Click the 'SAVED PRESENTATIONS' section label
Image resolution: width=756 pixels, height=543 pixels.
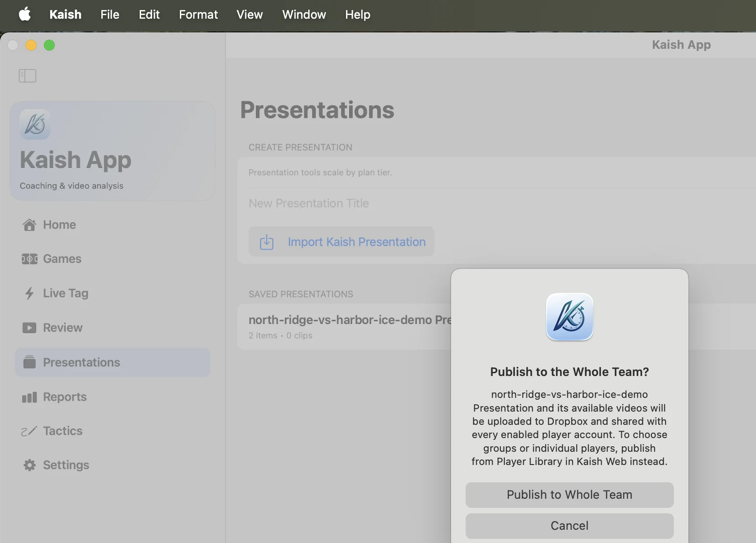click(x=301, y=294)
